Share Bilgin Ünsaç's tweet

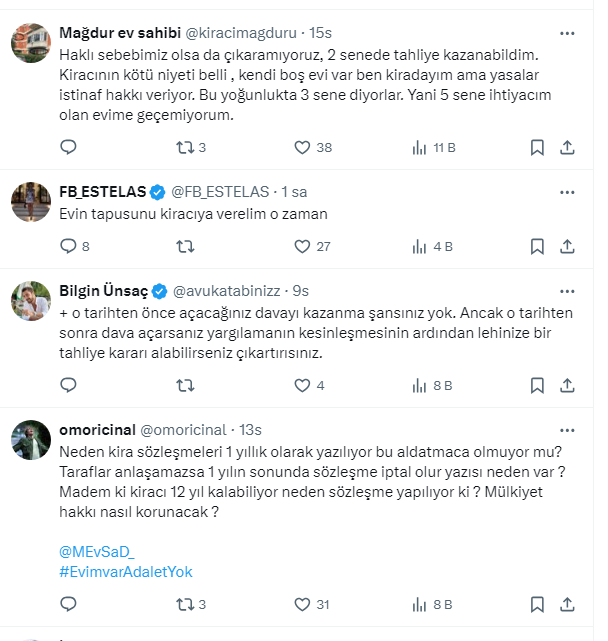click(x=567, y=385)
